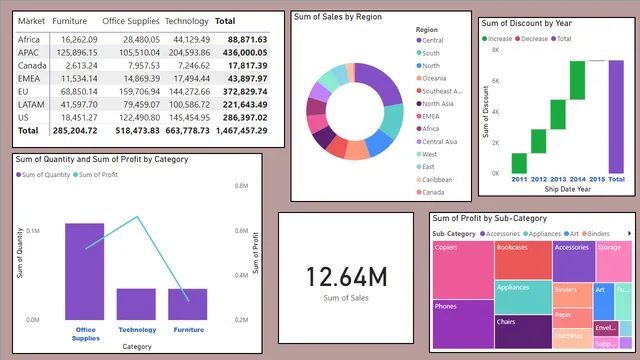
Task: Select the Paper treemap tile
Action: click(573, 318)
